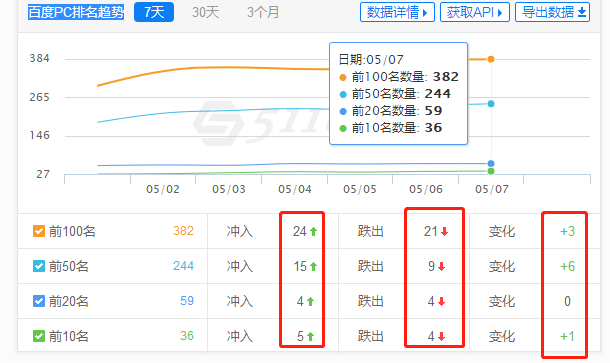Click the 244 count in 前50名 row
The height and width of the screenshot is (363, 610).
(183, 266)
